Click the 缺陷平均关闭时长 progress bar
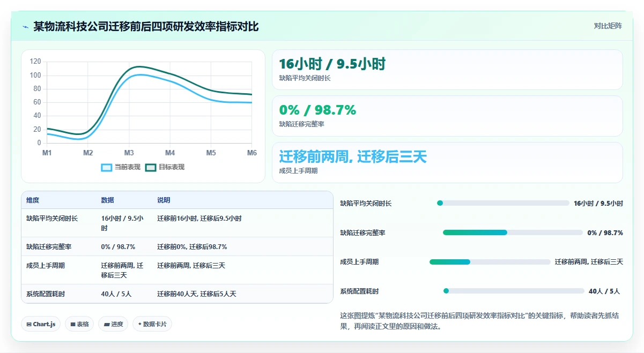Screen dimensions: 644x353 click(x=503, y=203)
